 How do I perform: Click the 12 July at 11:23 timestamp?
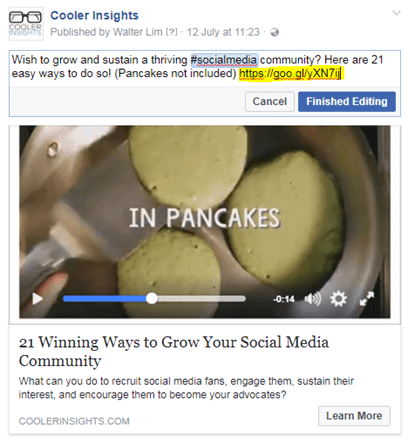click(x=223, y=32)
